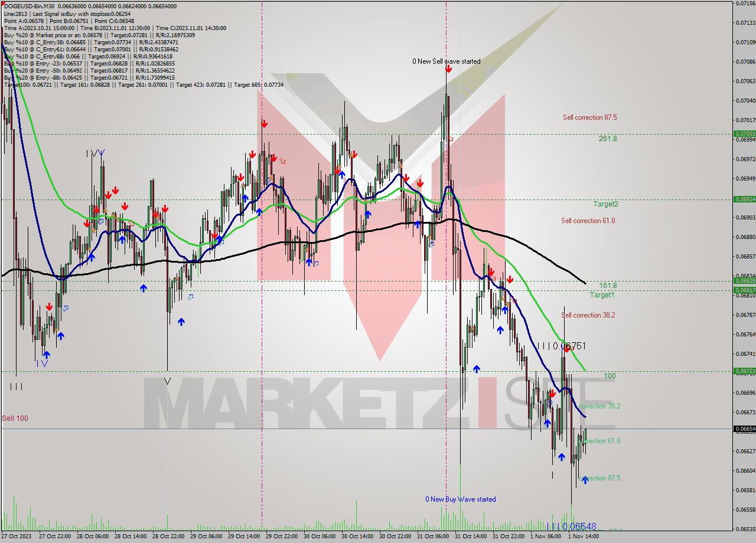Click the 'Target100: 0.06721' targets line

[x=144, y=85]
